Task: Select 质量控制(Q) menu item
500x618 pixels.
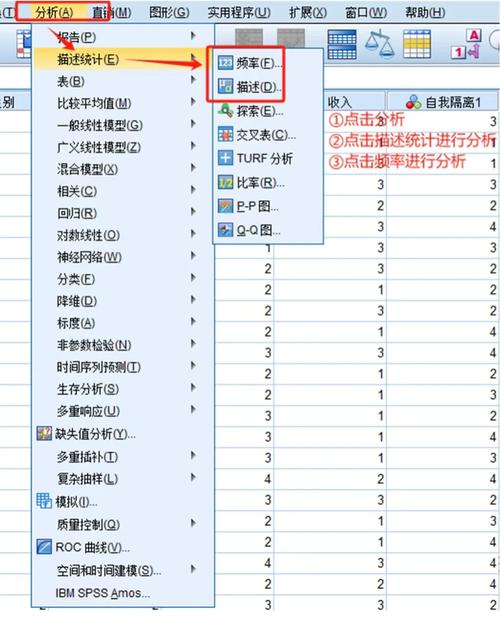Action: [x=123, y=525]
